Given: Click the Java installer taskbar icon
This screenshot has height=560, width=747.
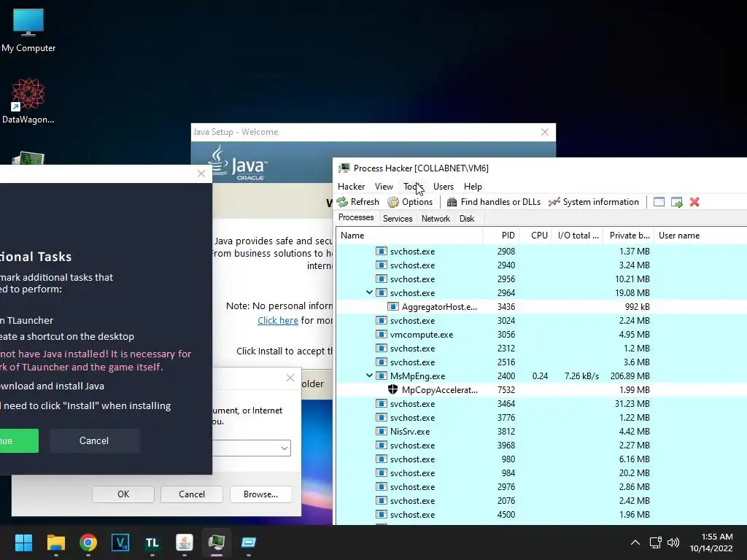Looking at the screenshot, I should tap(185, 542).
